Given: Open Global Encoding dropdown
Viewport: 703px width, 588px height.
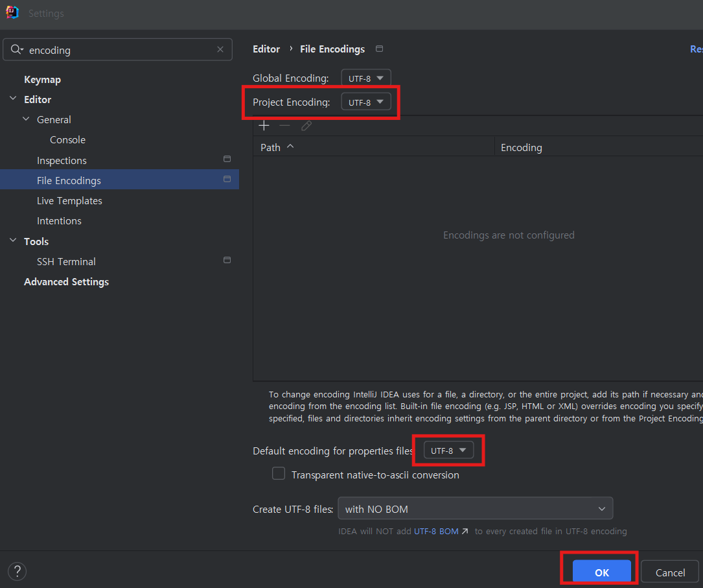Looking at the screenshot, I should point(366,78).
